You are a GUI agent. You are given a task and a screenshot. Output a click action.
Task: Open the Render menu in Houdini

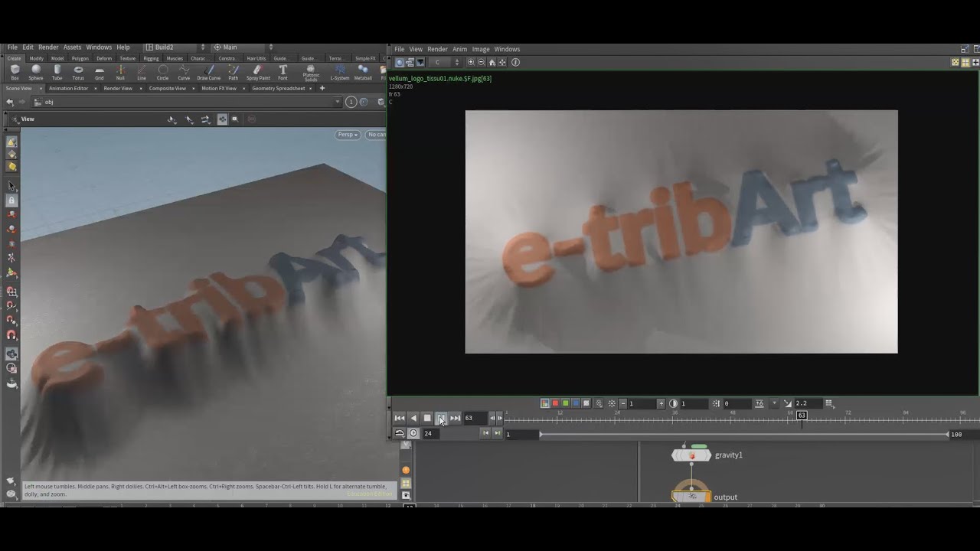pos(48,47)
